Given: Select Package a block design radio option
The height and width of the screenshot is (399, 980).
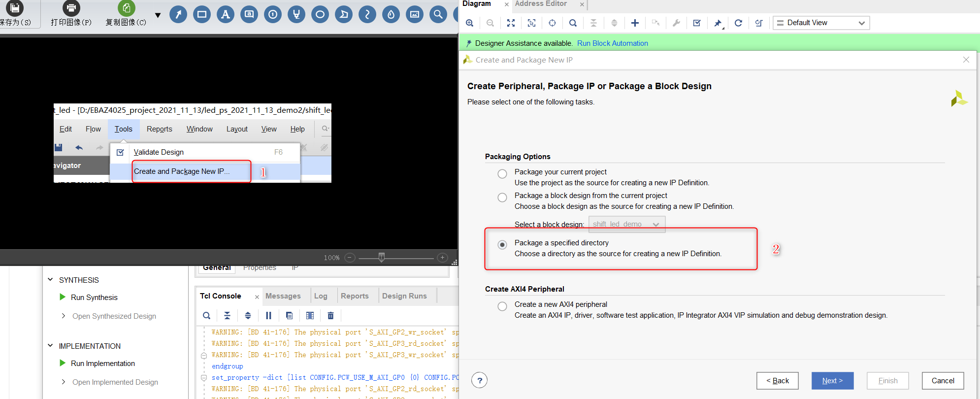Looking at the screenshot, I should (x=502, y=198).
